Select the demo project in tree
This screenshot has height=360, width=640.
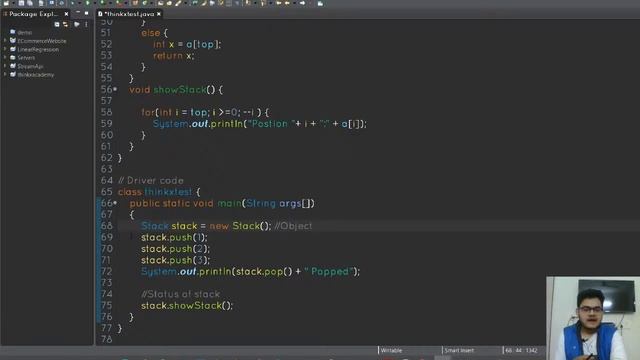coord(24,32)
